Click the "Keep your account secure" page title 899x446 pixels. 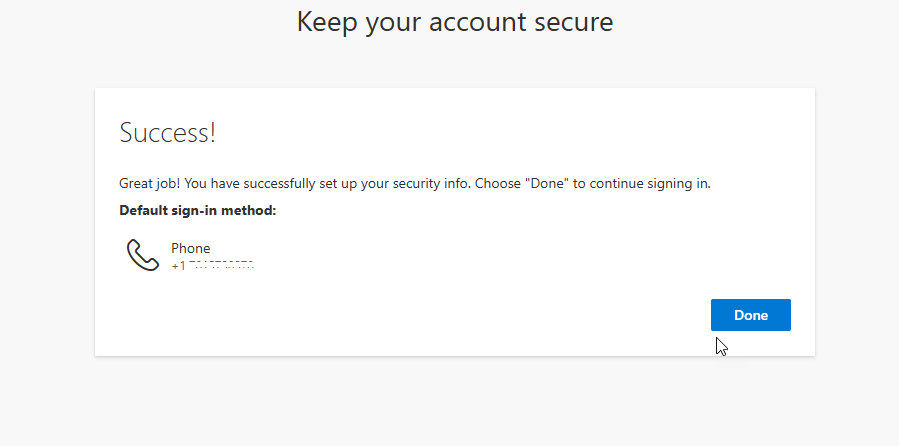pyautogui.click(x=455, y=21)
